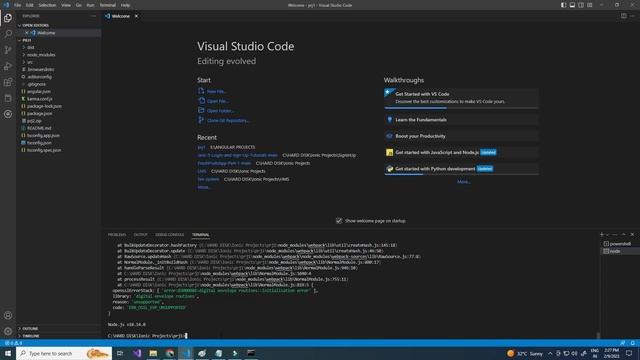640x360 pixels.
Task: Select the powershell terminal instance
Action: (x=619, y=244)
